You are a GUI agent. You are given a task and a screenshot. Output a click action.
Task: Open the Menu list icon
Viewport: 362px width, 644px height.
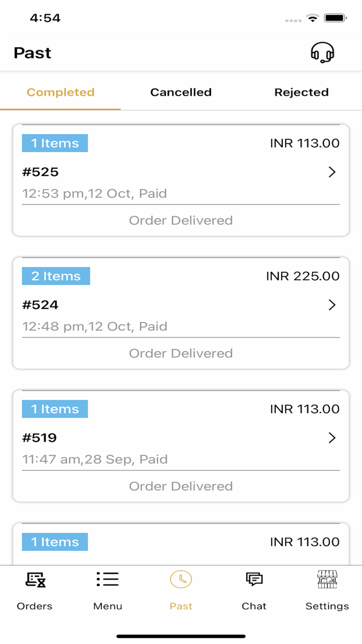click(108, 579)
